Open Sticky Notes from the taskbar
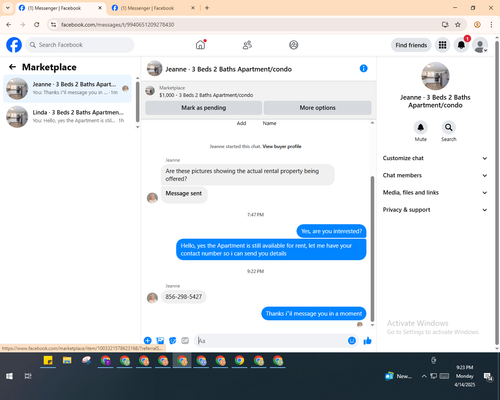 pyautogui.click(x=48, y=360)
